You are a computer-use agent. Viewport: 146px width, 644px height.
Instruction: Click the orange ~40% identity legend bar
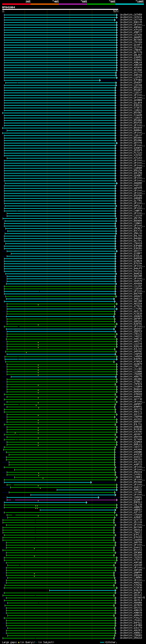[45, 4]
